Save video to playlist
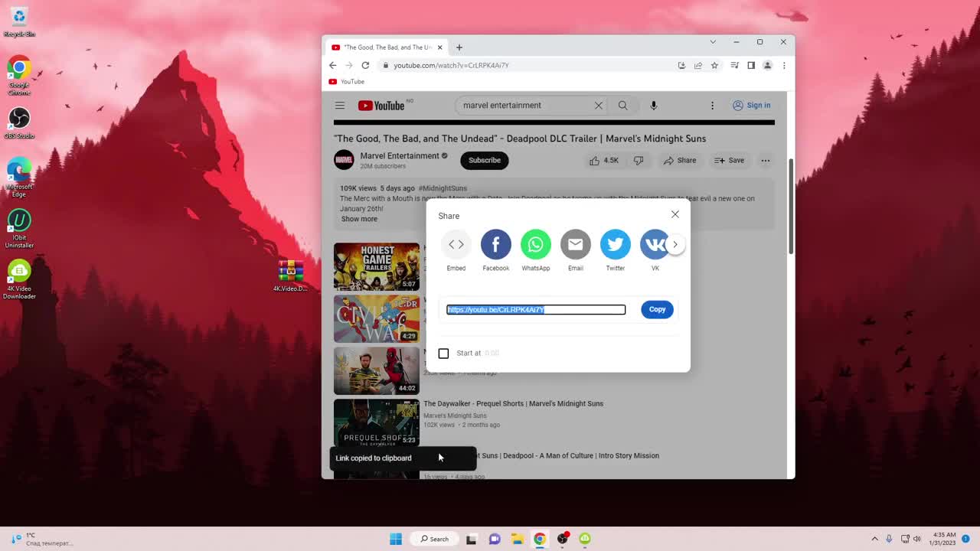 tap(729, 160)
